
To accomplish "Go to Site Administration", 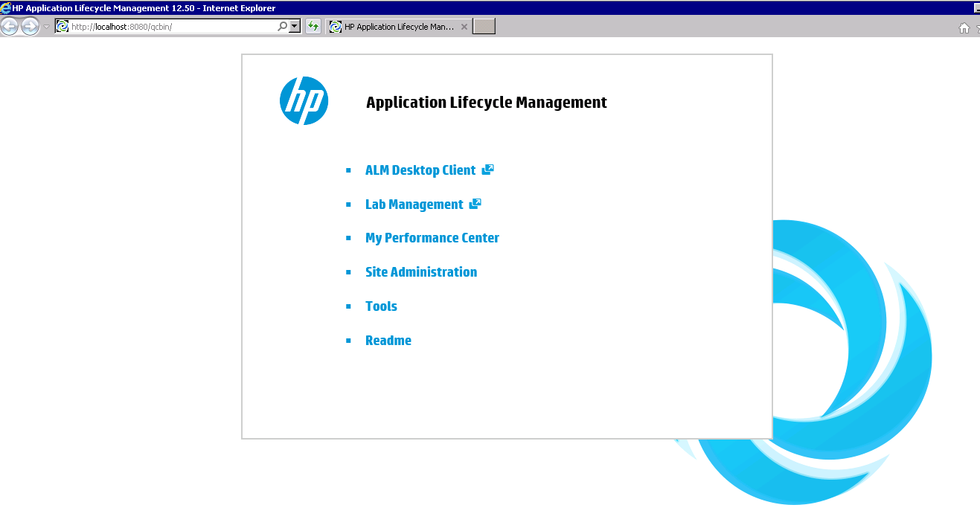I will click(x=421, y=272).
